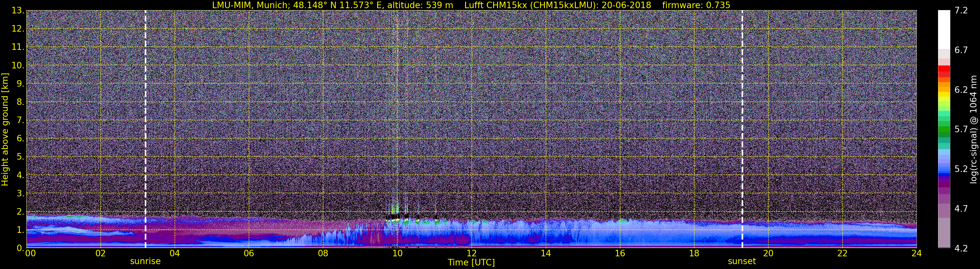
Task: Click the height axis tick '0.'
Action: (x=20, y=248)
